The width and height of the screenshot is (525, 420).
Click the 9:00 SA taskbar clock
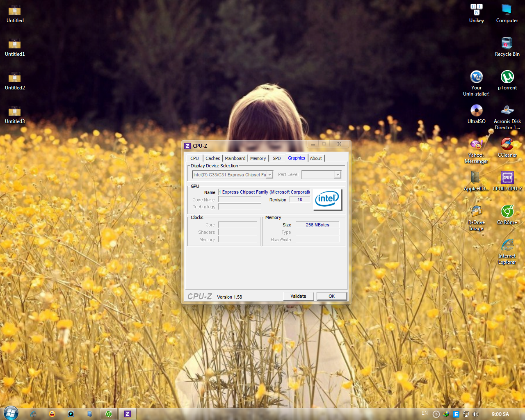tap(500, 414)
